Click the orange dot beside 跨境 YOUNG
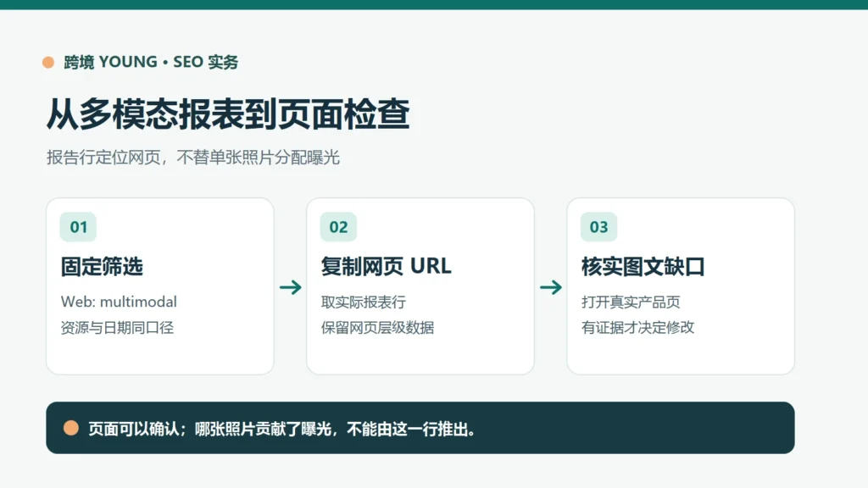The height and width of the screenshot is (488, 868). point(48,63)
